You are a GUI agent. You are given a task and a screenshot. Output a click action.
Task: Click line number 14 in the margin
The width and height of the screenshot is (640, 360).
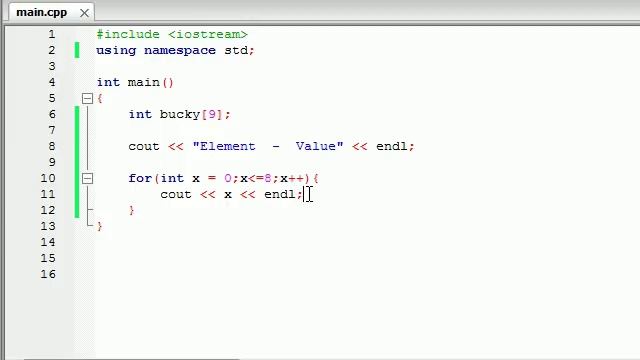click(48, 242)
